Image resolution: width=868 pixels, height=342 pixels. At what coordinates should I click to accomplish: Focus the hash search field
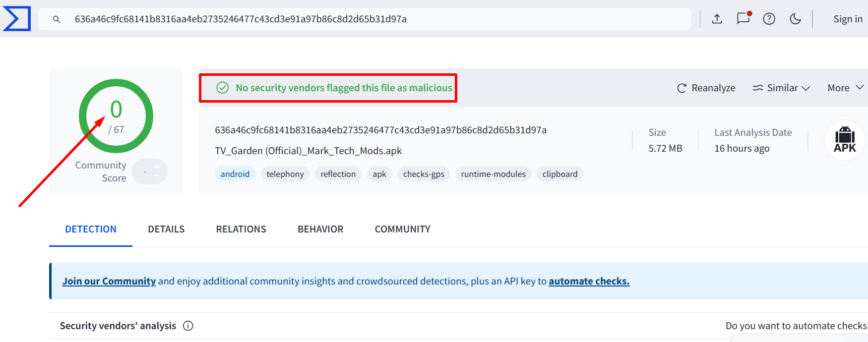pos(365,19)
